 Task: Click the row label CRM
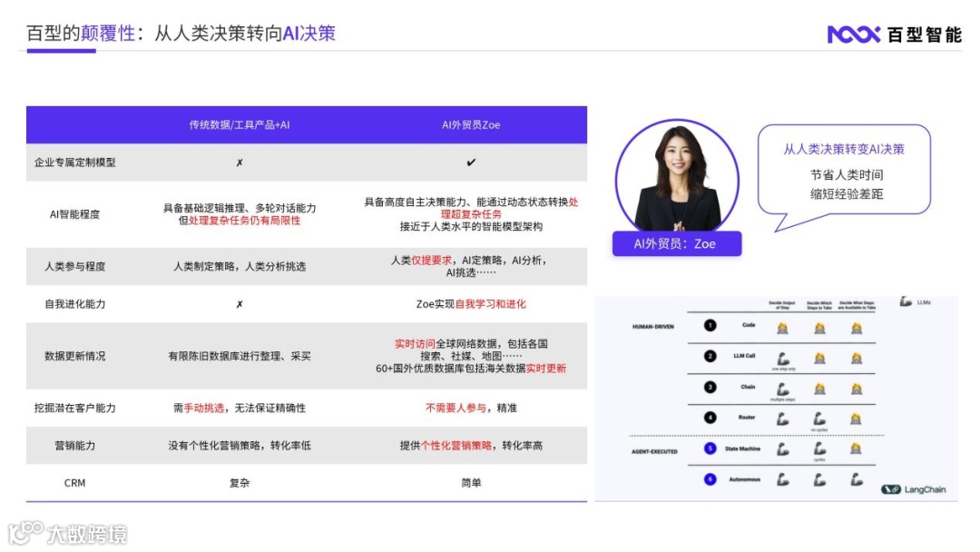(x=75, y=483)
